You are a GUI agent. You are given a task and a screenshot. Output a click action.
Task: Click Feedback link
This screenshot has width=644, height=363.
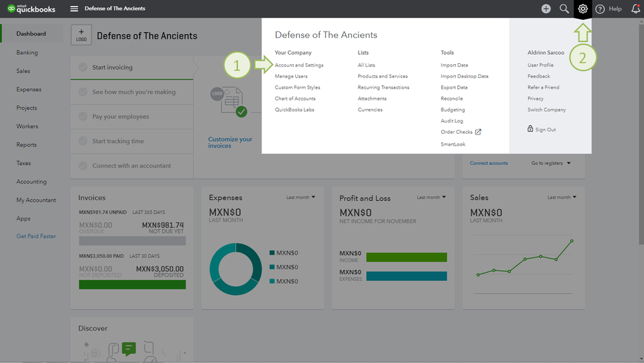(x=539, y=76)
